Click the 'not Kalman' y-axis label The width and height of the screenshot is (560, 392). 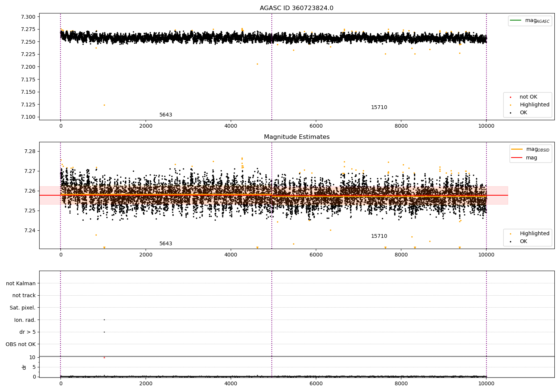point(21,283)
